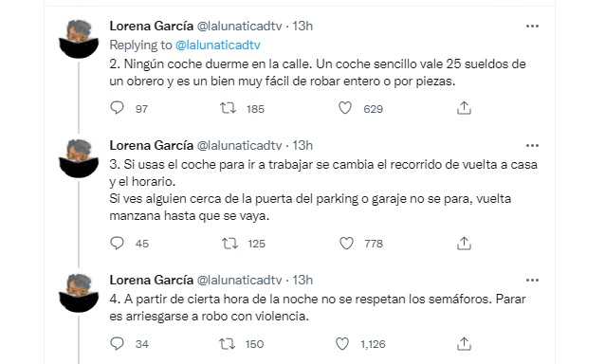The width and height of the screenshot is (605, 364).
Task: Share the tweet about coche sencillo
Action: tap(464, 108)
